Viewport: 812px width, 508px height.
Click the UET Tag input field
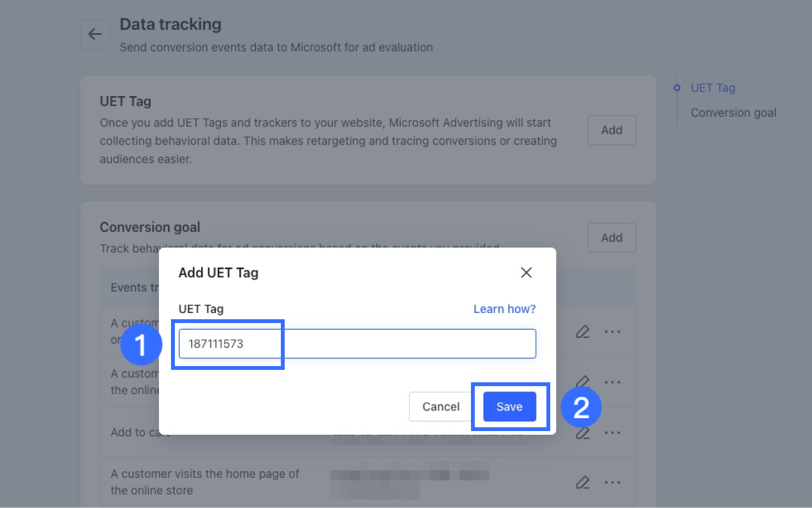357,344
